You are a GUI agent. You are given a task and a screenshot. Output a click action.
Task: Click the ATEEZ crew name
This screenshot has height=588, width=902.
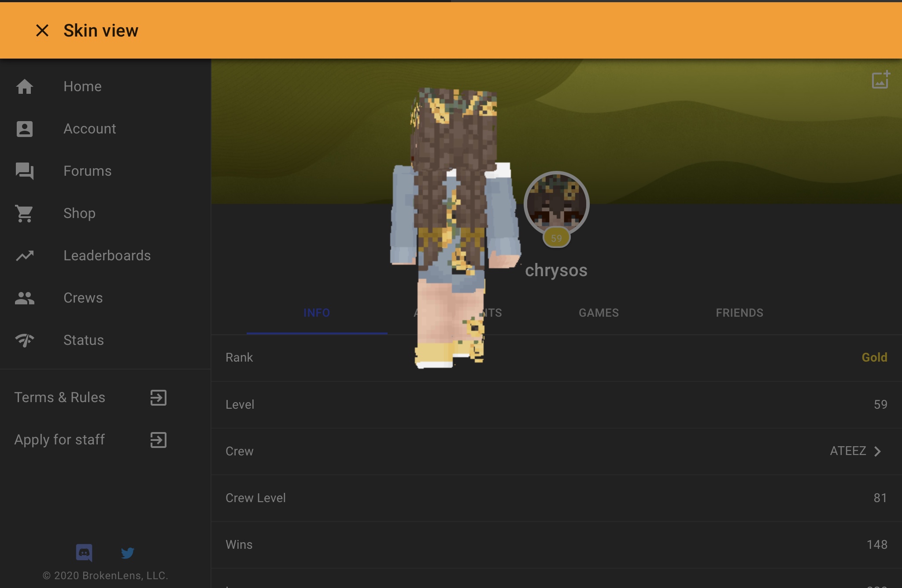(x=848, y=451)
